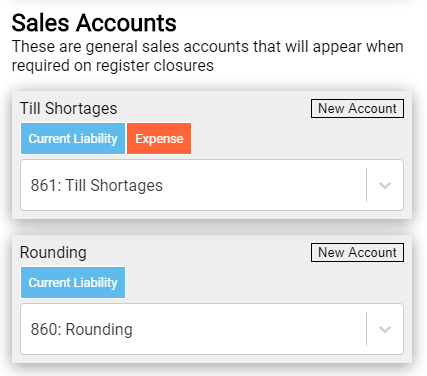The width and height of the screenshot is (427, 376).
Task: Click the chevron arrow of Rounding dropdown
Action: [x=385, y=329]
